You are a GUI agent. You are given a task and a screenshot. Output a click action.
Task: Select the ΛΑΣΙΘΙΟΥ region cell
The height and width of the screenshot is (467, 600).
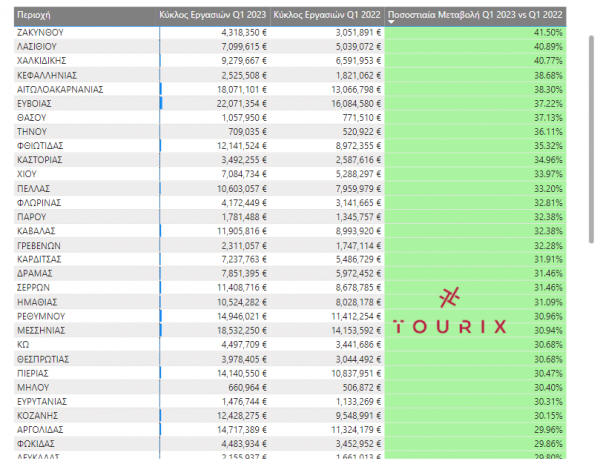(41, 47)
